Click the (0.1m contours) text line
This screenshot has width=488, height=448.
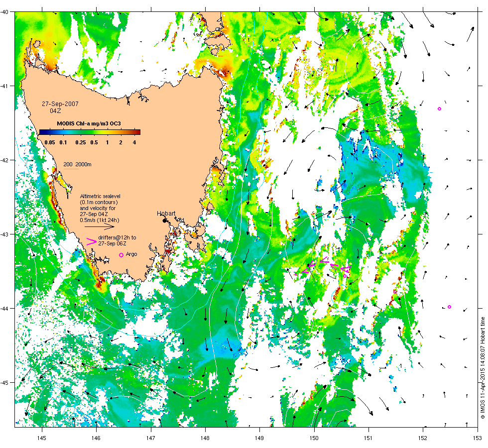(x=99, y=202)
